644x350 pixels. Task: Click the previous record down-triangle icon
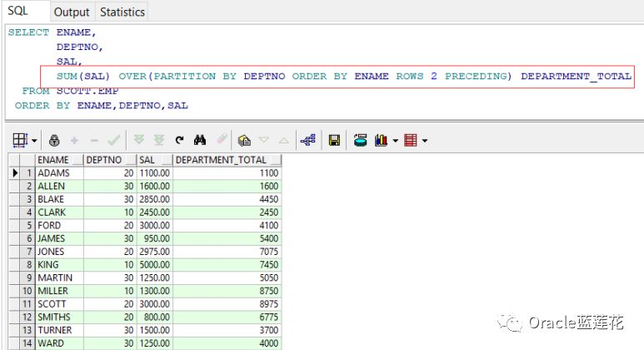(264, 141)
